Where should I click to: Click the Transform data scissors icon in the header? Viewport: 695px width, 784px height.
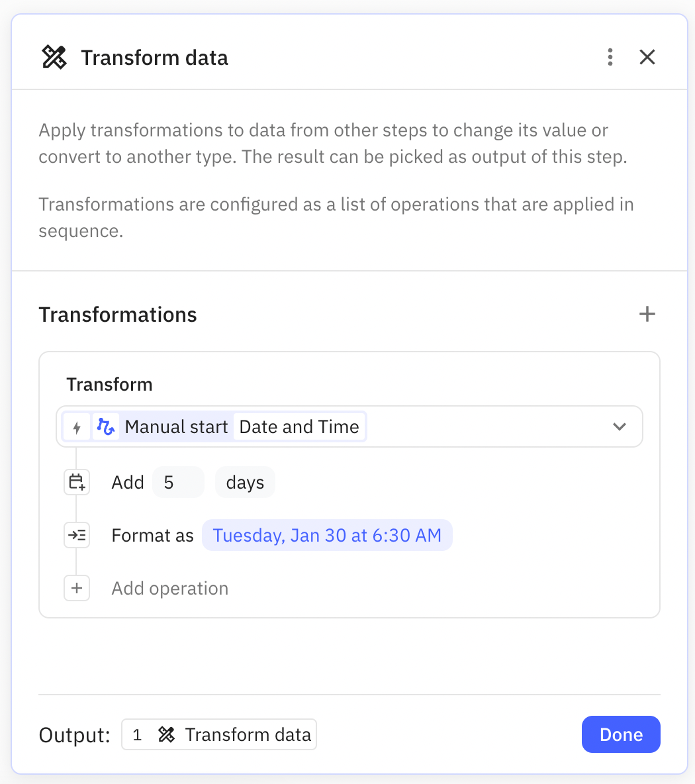pos(54,57)
